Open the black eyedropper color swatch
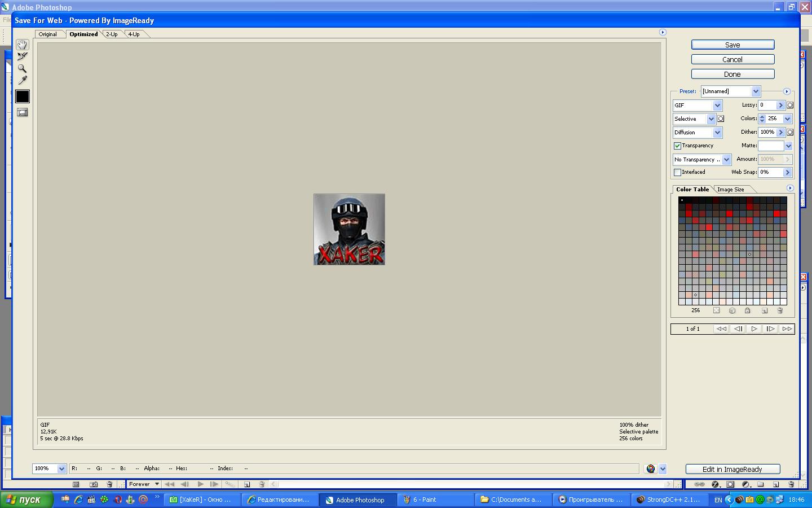Viewport: 812px width, 508px height. pyautogui.click(x=22, y=97)
